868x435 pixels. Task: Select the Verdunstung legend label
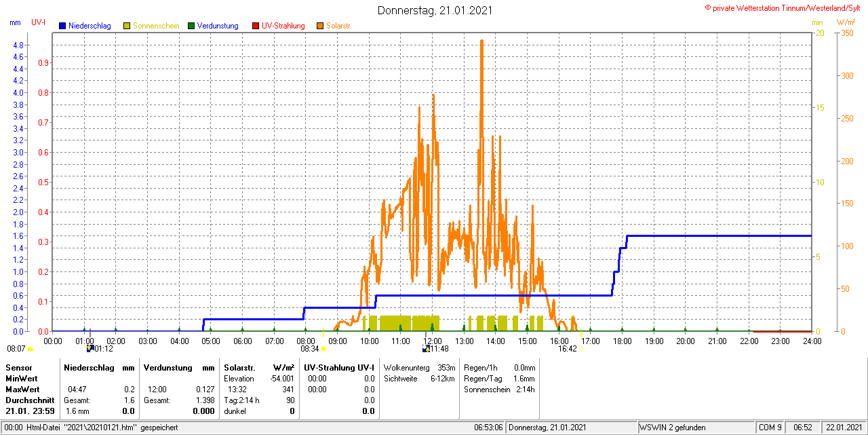tap(218, 26)
